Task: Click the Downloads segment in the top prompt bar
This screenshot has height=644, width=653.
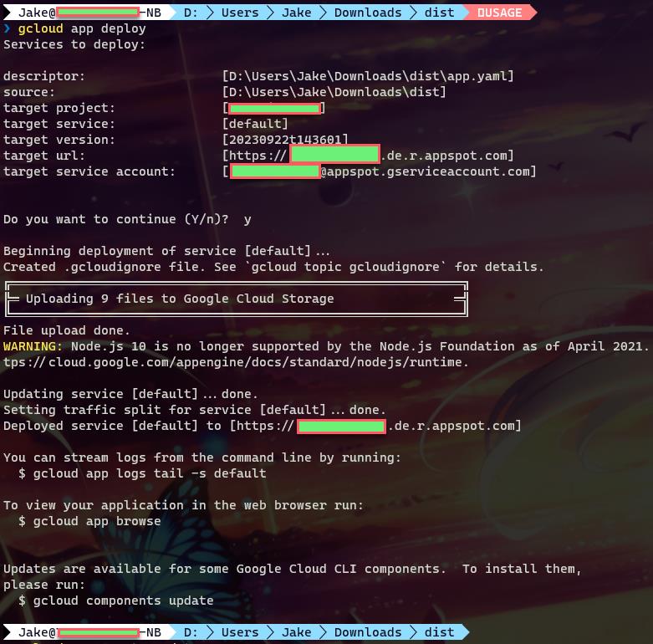Action: point(367,13)
